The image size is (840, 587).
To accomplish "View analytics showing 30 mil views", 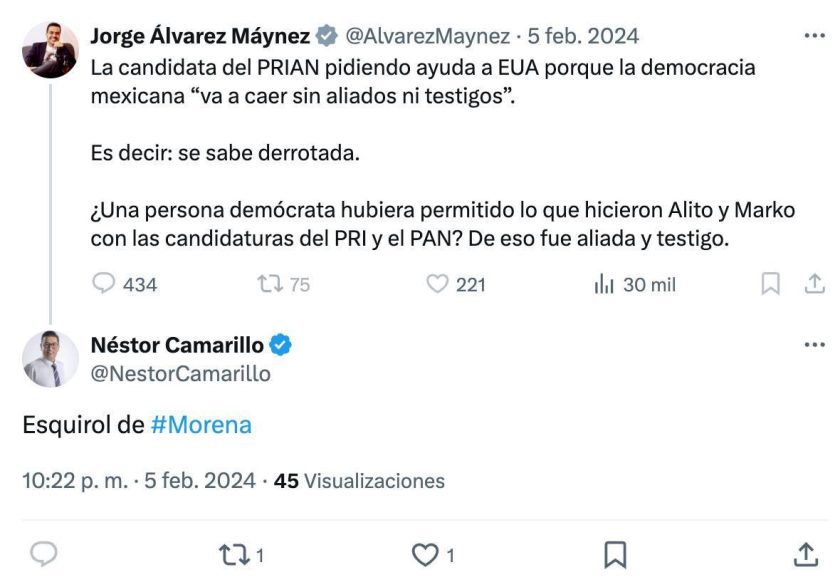I will (x=604, y=284).
